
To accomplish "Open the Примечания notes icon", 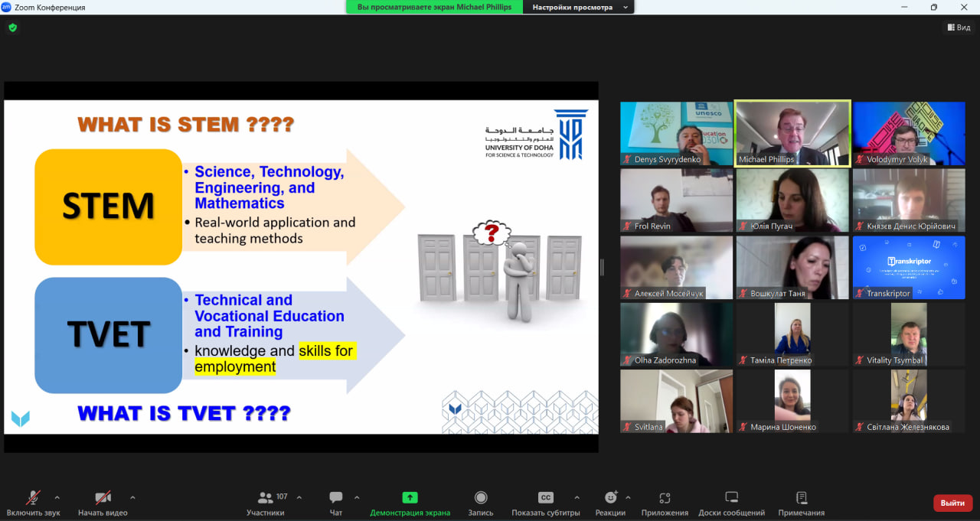I will pyautogui.click(x=801, y=498).
